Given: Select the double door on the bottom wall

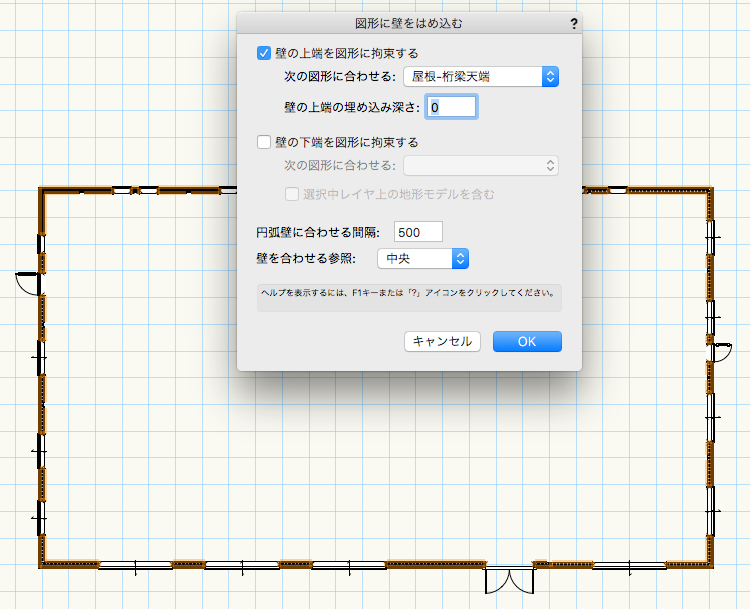Looking at the screenshot, I should tap(509, 579).
